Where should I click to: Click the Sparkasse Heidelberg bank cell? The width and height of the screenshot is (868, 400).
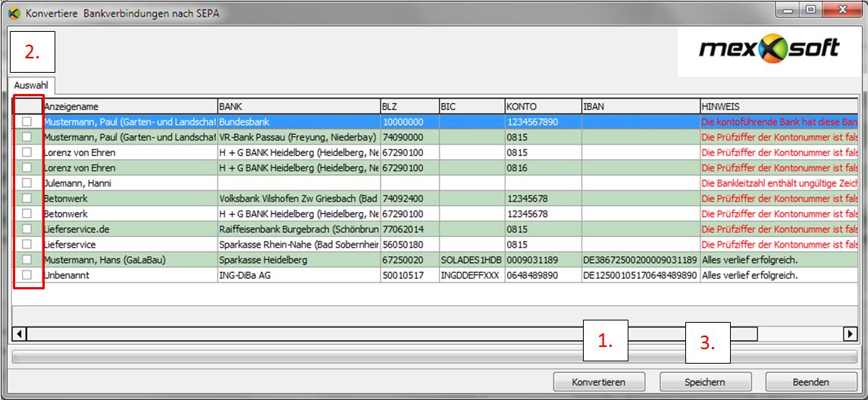click(x=299, y=260)
